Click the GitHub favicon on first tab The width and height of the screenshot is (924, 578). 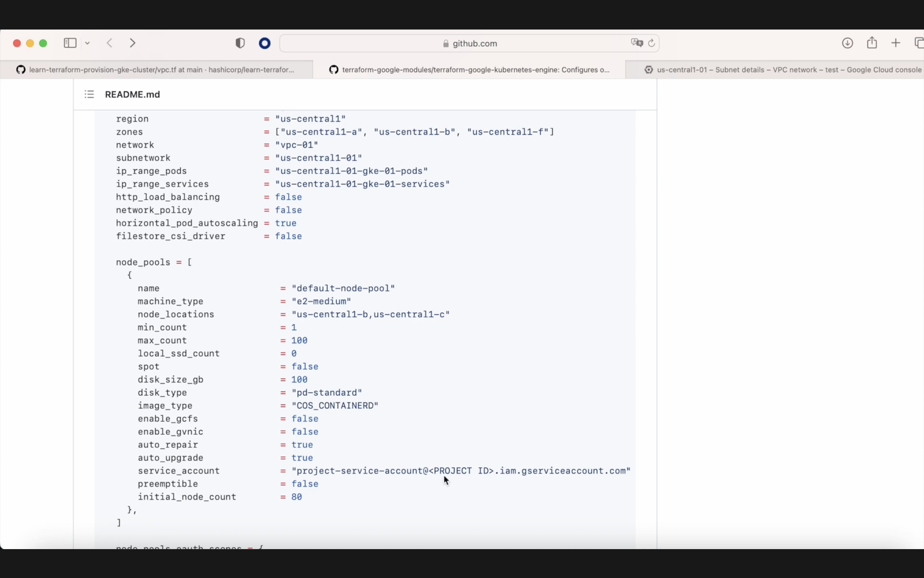pyautogui.click(x=21, y=70)
